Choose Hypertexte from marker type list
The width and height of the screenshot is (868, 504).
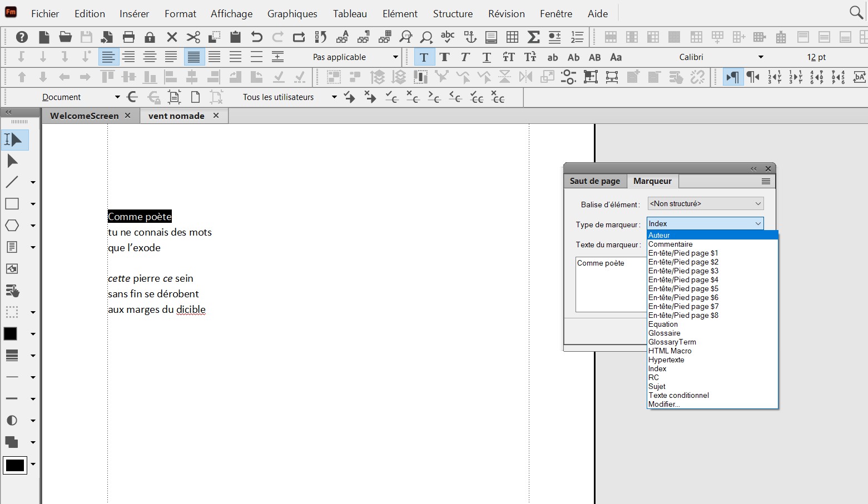pyautogui.click(x=666, y=360)
